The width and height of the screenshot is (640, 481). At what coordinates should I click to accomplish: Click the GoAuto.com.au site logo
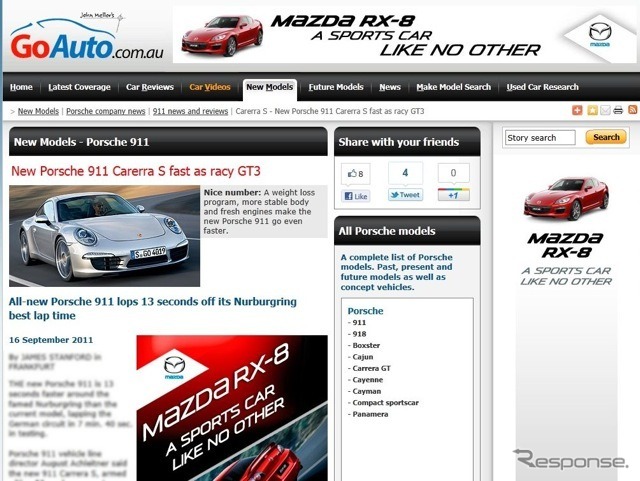[87, 38]
